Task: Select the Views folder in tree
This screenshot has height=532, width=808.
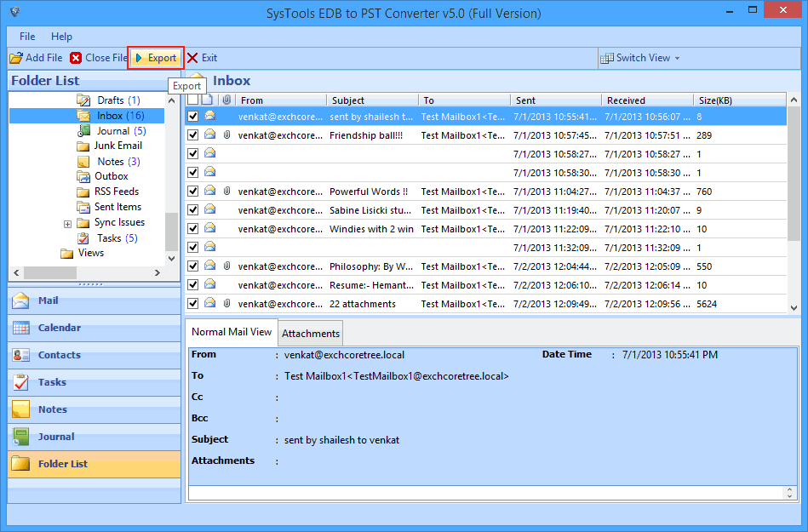Action: point(91,253)
